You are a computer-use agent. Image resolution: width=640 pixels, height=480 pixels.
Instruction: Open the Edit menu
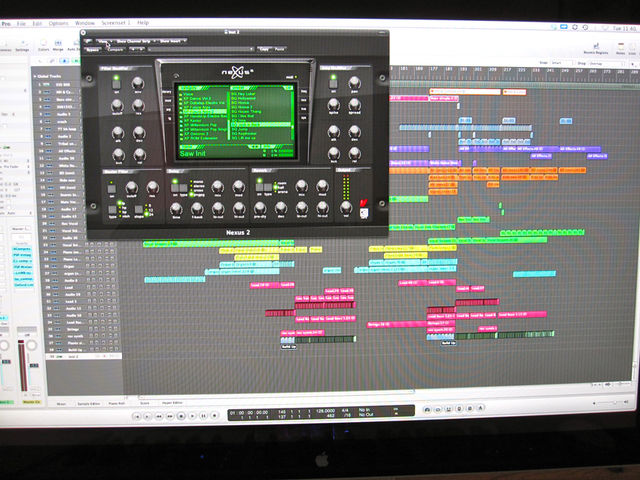[x=37, y=24]
